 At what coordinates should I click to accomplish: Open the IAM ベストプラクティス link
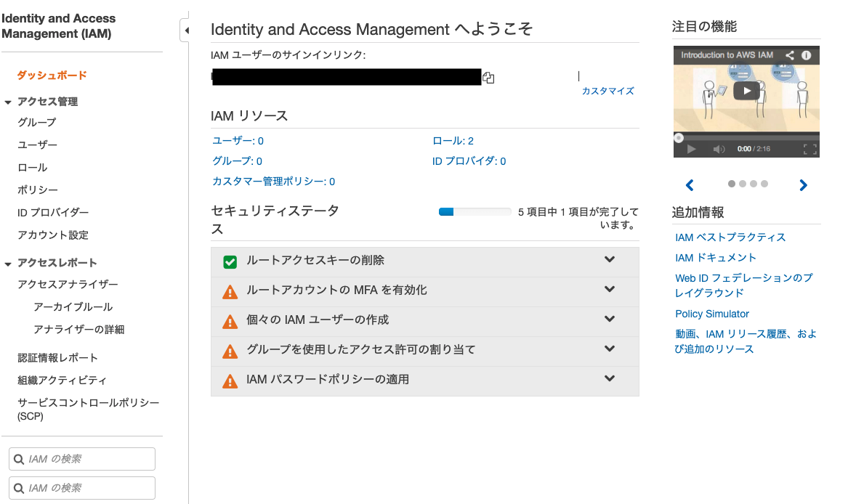(x=730, y=237)
